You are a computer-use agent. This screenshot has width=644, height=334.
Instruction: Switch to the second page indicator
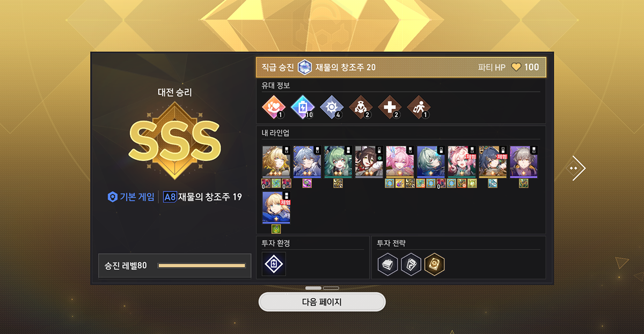point(331,288)
